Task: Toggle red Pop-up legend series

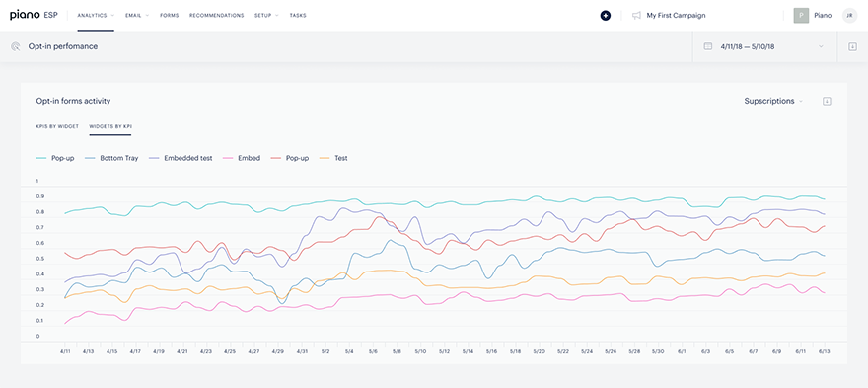Action: [290, 159]
